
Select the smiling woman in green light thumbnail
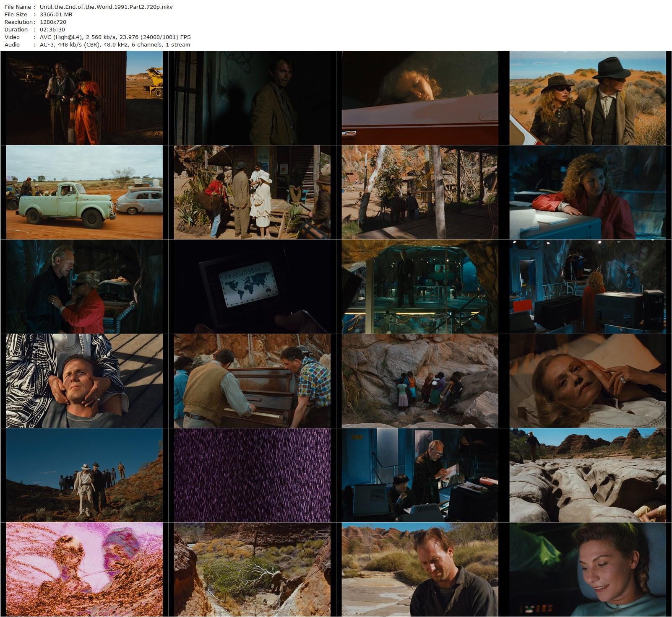tap(588, 570)
